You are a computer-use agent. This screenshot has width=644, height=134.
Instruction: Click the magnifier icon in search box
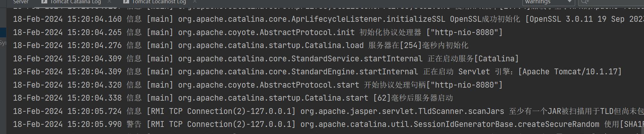[585, 2]
